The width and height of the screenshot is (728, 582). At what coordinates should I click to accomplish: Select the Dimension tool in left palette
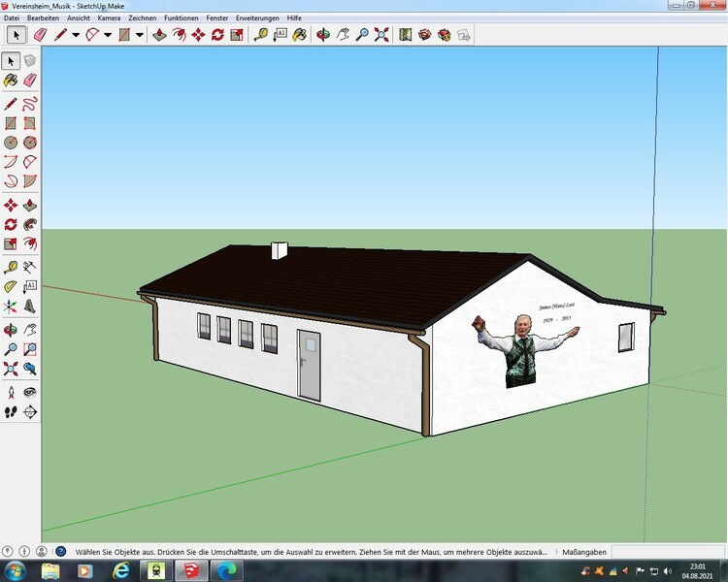click(x=30, y=267)
